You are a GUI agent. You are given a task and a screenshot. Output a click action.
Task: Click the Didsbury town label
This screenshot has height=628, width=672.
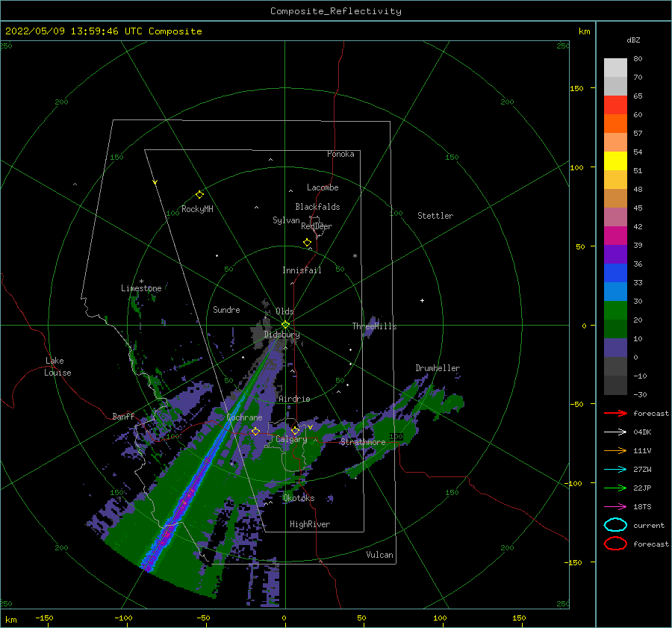pyautogui.click(x=281, y=335)
